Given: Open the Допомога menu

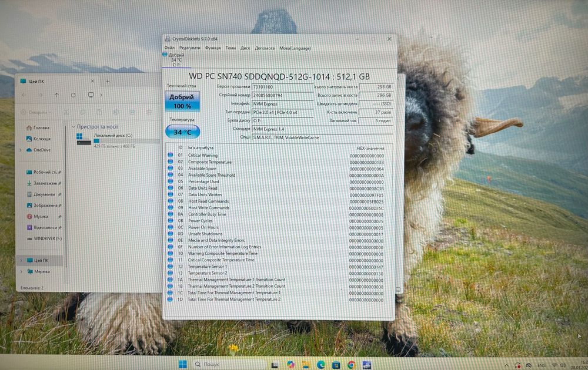Looking at the screenshot, I should 265,48.
